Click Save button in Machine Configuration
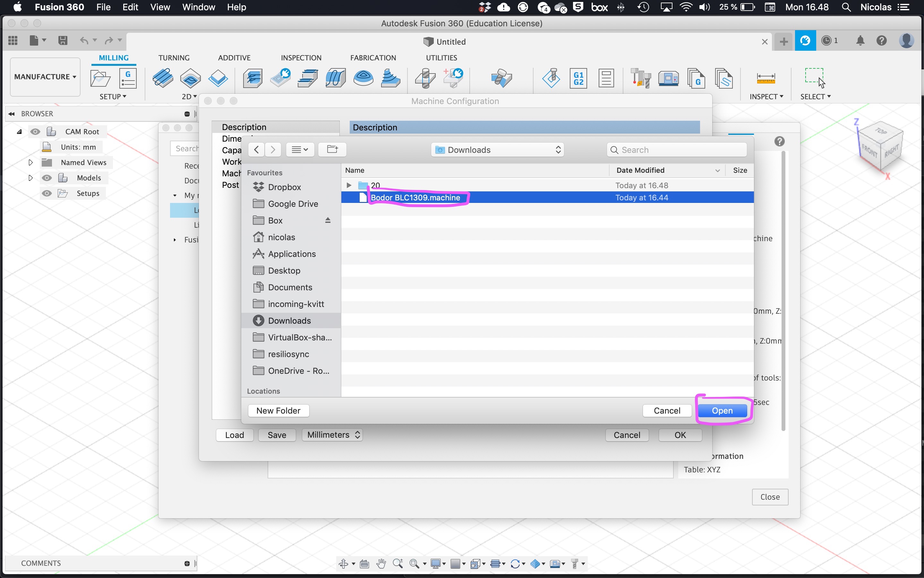The image size is (924, 578). click(277, 435)
